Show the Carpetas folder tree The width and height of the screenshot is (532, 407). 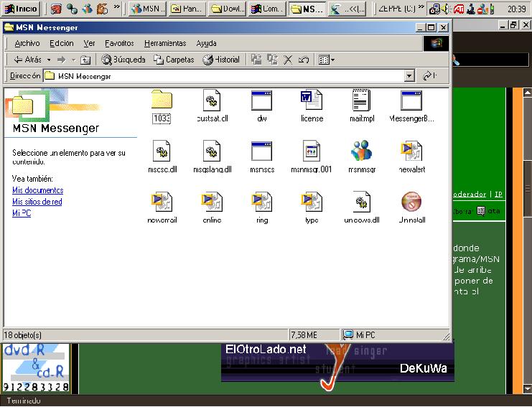click(x=174, y=60)
